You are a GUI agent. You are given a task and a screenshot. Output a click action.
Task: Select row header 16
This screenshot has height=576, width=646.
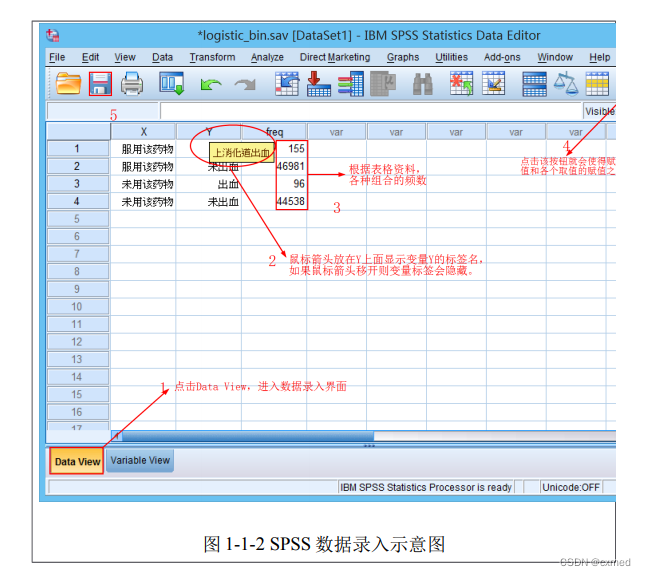(77, 412)
